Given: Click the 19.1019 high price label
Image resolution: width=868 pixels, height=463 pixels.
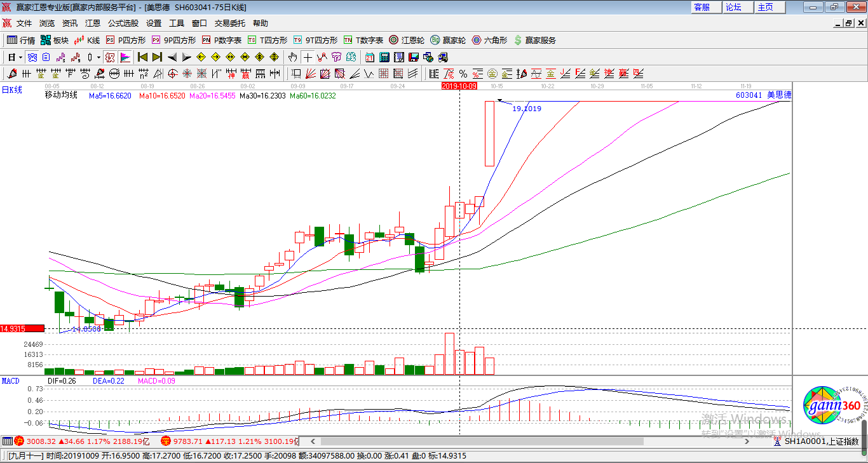Looking at the screenshot, I should [x=527, y=109].
